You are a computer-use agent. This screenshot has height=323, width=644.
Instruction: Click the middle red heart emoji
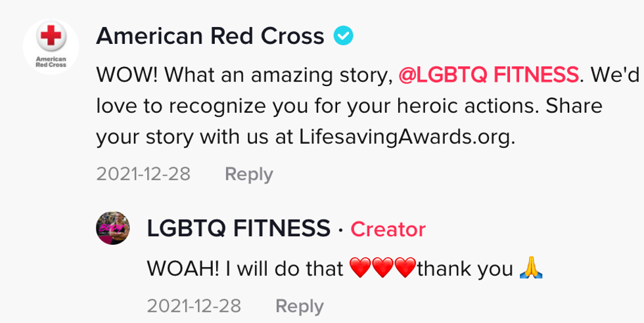coord(382,269)
